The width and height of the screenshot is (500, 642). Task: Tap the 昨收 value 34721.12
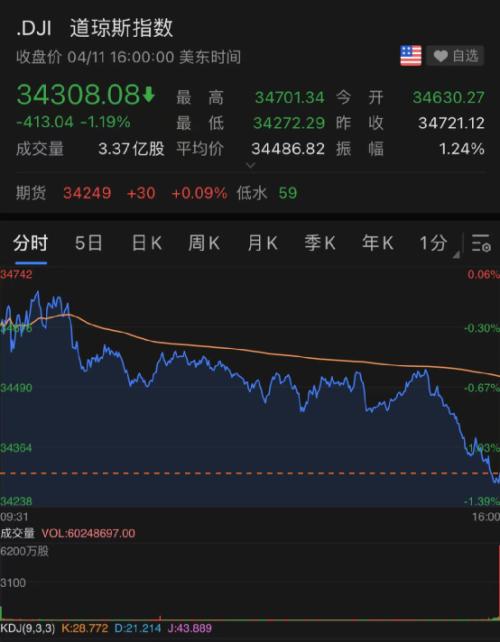451,123
